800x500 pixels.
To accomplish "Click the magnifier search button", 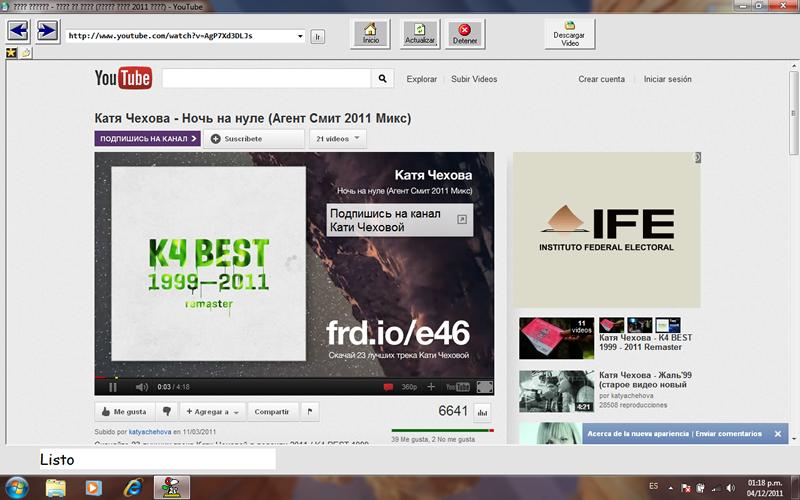I will pos(382,79).
